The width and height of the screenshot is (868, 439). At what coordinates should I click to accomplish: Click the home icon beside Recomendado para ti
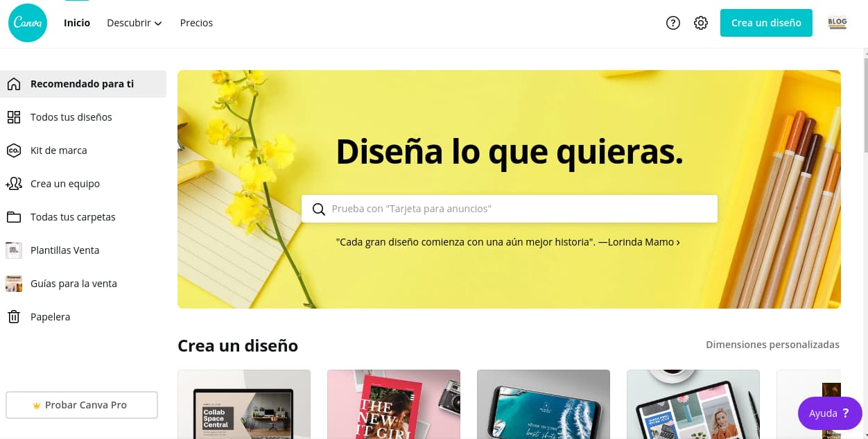(x=14, y=84)
